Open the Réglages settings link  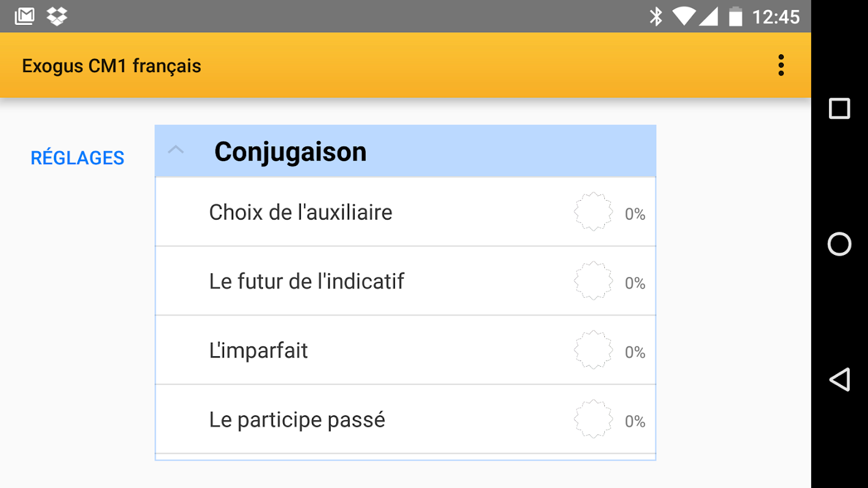78,158
